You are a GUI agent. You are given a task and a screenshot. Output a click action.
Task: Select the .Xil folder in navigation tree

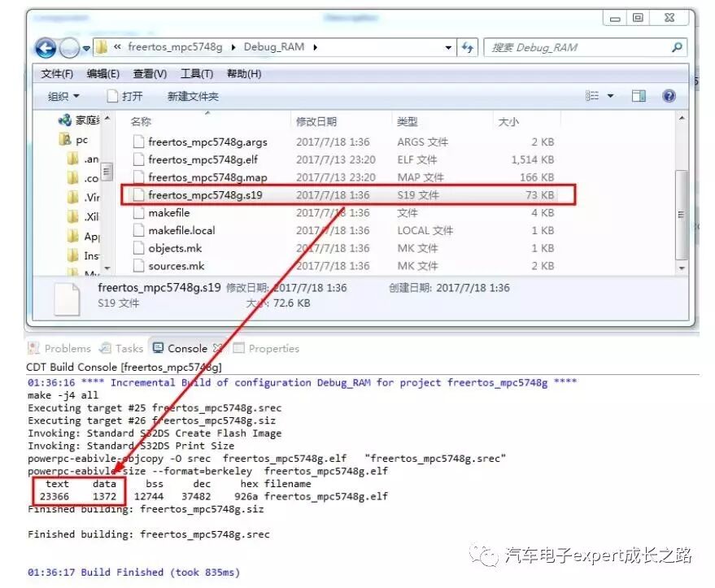pyautogui.click(x=84, y=216)
